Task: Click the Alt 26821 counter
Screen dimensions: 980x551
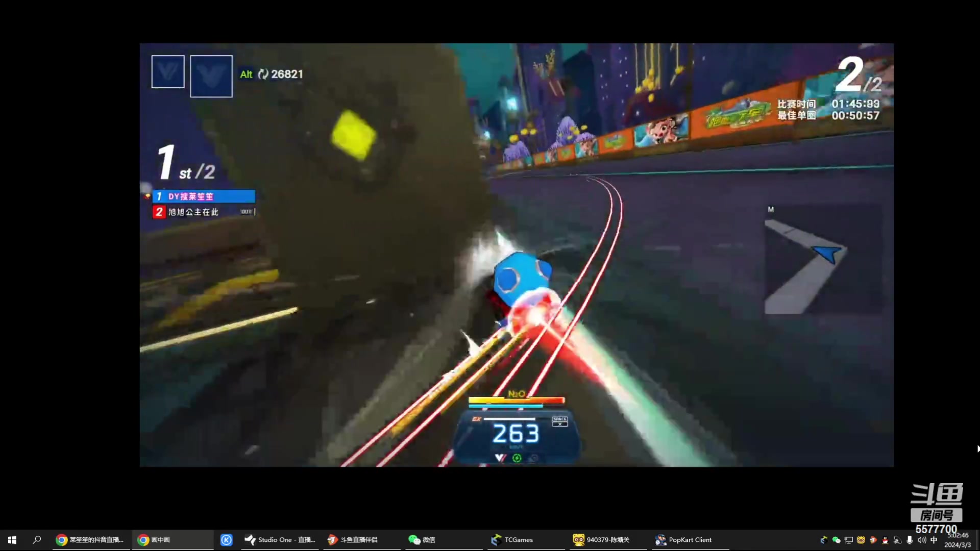Action: click(x=272, y=74)
